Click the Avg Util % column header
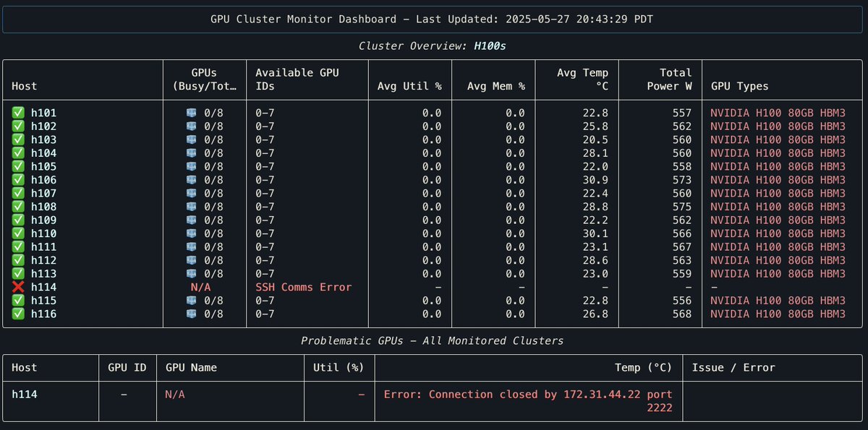 click(409, 86)
